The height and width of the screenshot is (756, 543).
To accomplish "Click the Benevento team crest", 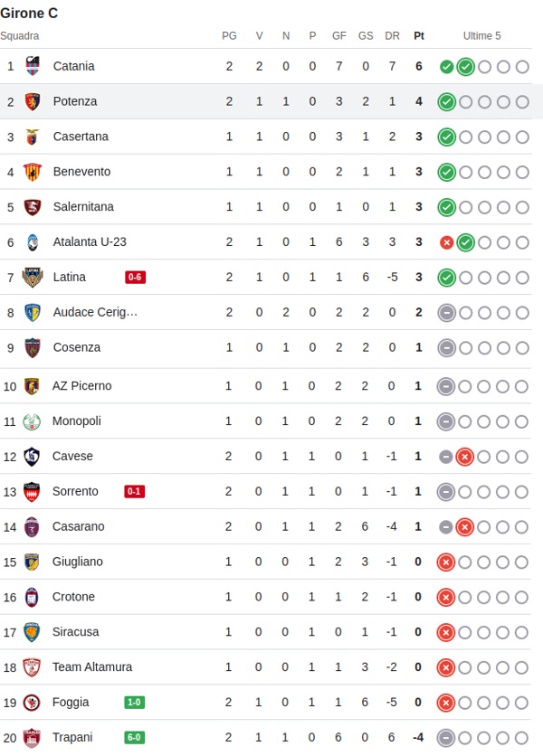I will pyautogui.click(x=32, y=172).
